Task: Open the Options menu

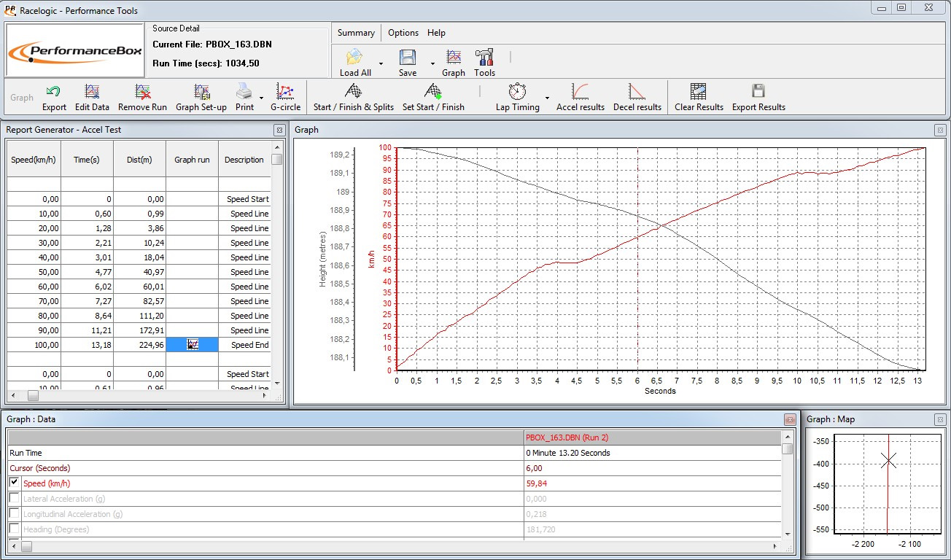Action: (403, 33)
